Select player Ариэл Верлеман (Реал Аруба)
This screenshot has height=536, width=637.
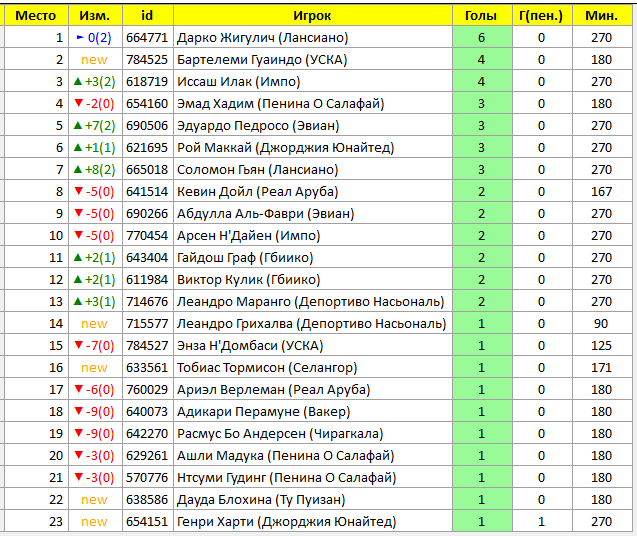pos(273,389)
